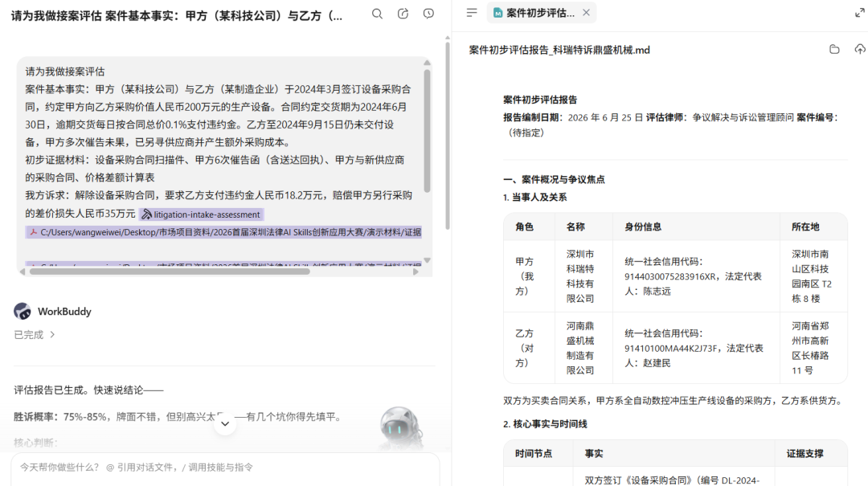This screenshot has width=868, height=486.
Task: Close the 案件初步评估 tab
Action: pos(586,13)
